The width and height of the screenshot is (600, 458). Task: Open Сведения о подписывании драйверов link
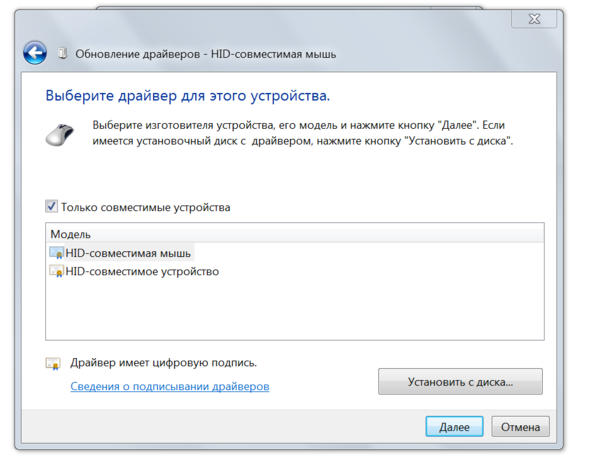click(x=170, y=386)
